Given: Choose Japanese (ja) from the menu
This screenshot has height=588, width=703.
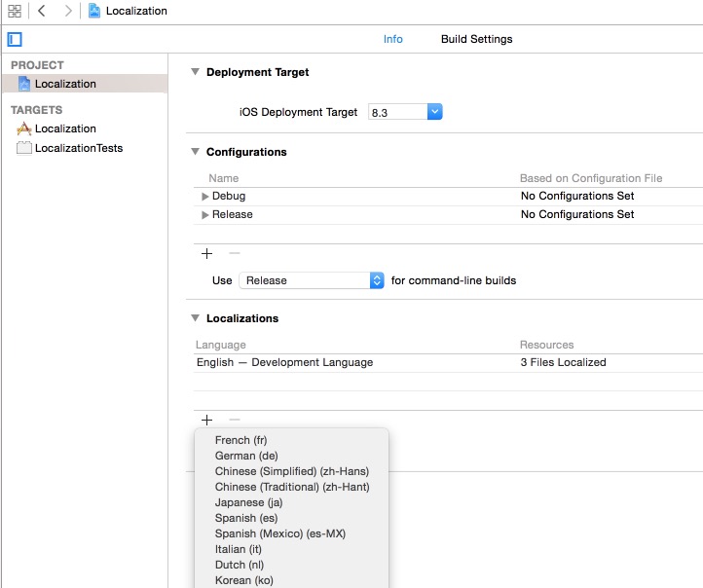Looking at the screenshot, I should [x=291, y=502].
